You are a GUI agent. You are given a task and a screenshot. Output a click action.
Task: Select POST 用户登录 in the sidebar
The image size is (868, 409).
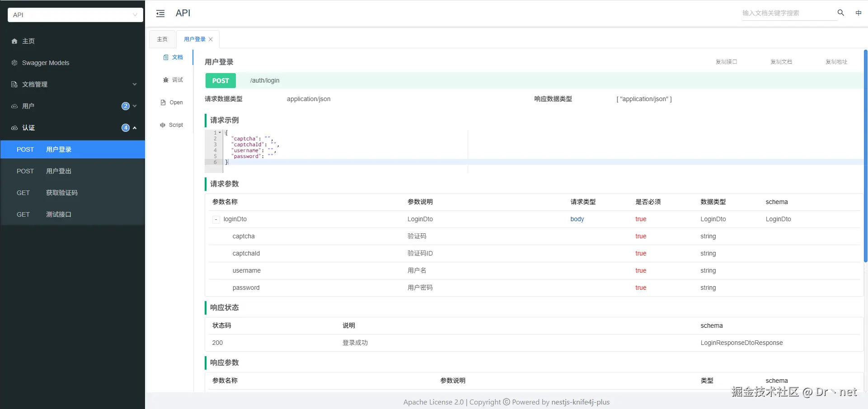[73, 149]
